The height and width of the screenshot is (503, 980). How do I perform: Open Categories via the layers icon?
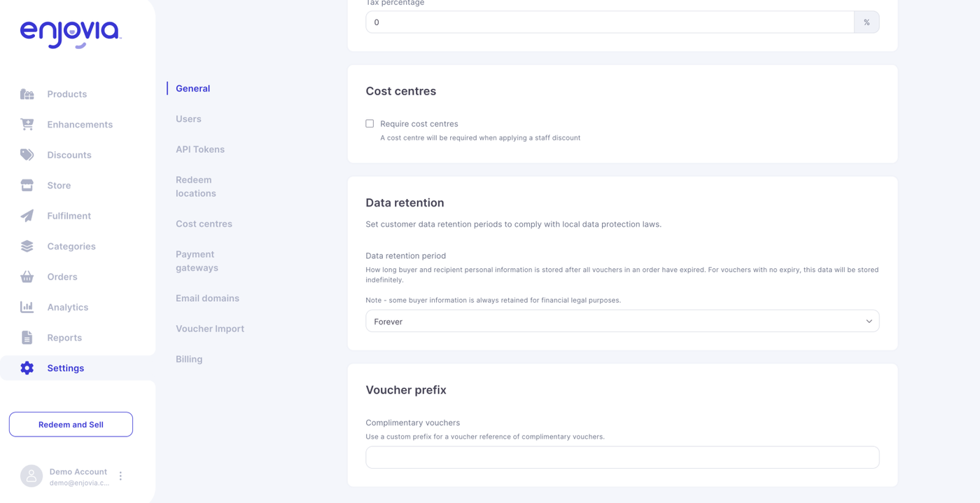[x=27, y=247]
